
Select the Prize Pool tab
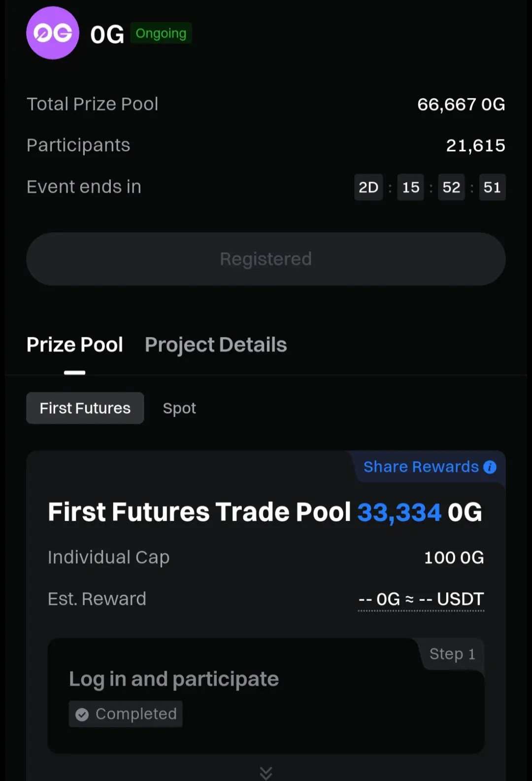[75, 345]
